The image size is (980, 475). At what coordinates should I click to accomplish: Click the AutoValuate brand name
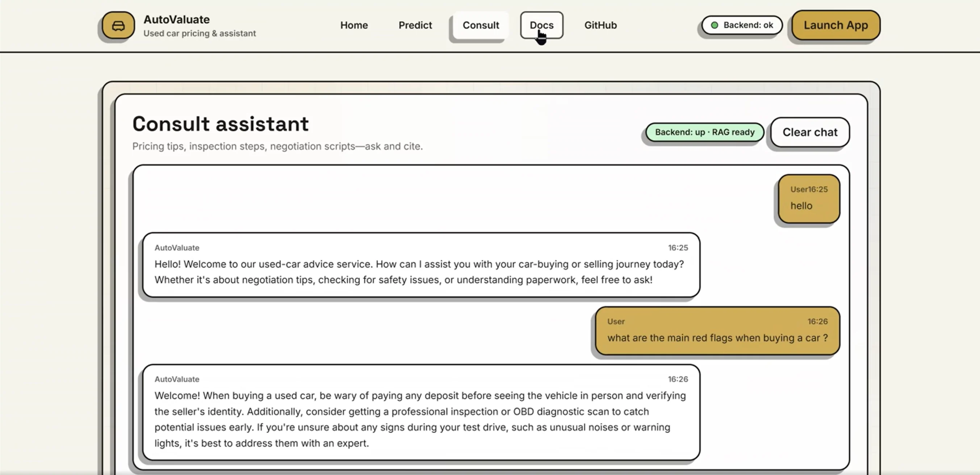pos(176,20)
